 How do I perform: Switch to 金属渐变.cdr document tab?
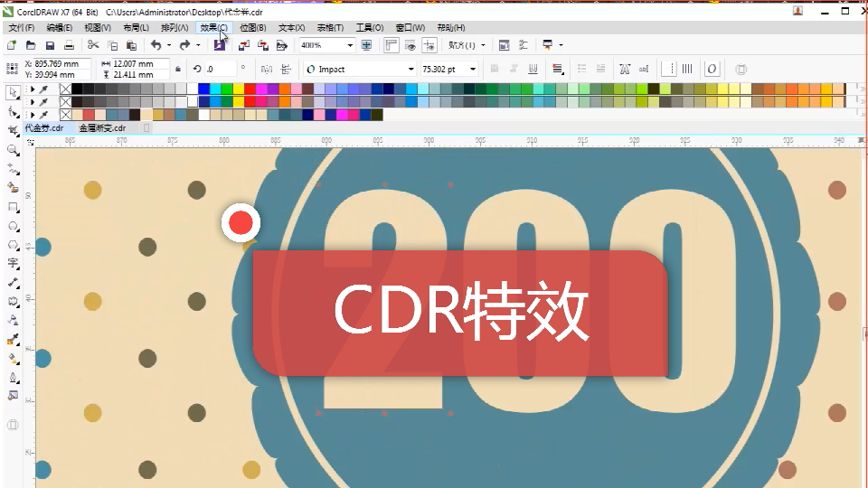(102, 127)
